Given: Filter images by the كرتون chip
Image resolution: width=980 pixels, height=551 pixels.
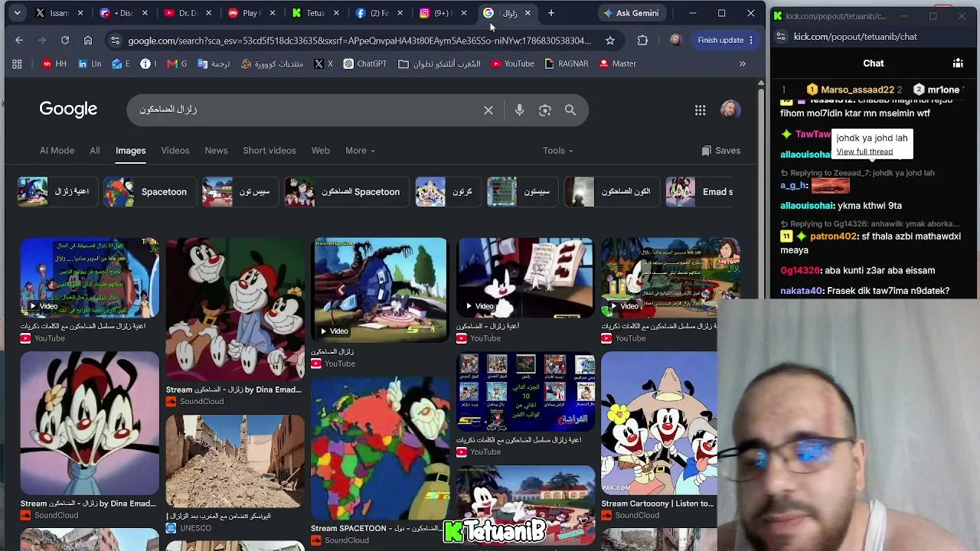Looking at the screenshot, I should [x=447, y=192].
